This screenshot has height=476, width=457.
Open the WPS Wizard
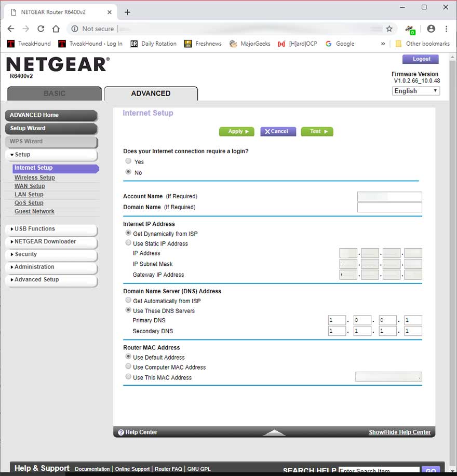point(51,142)
